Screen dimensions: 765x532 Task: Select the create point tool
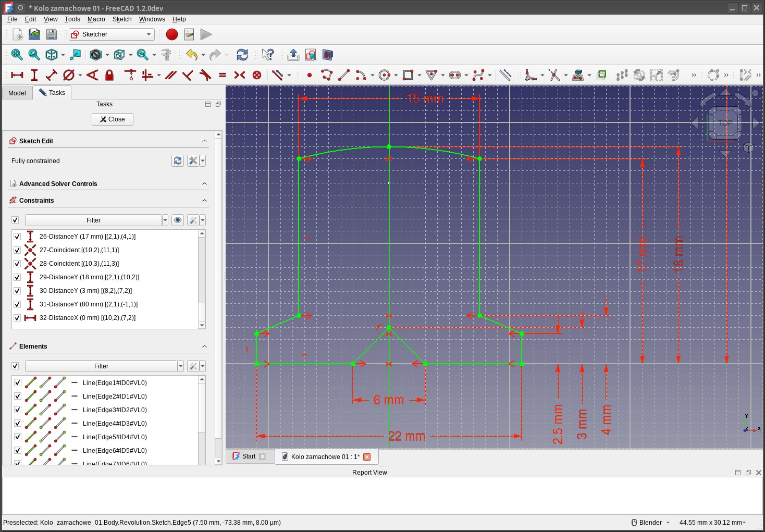tap(310, 75)
